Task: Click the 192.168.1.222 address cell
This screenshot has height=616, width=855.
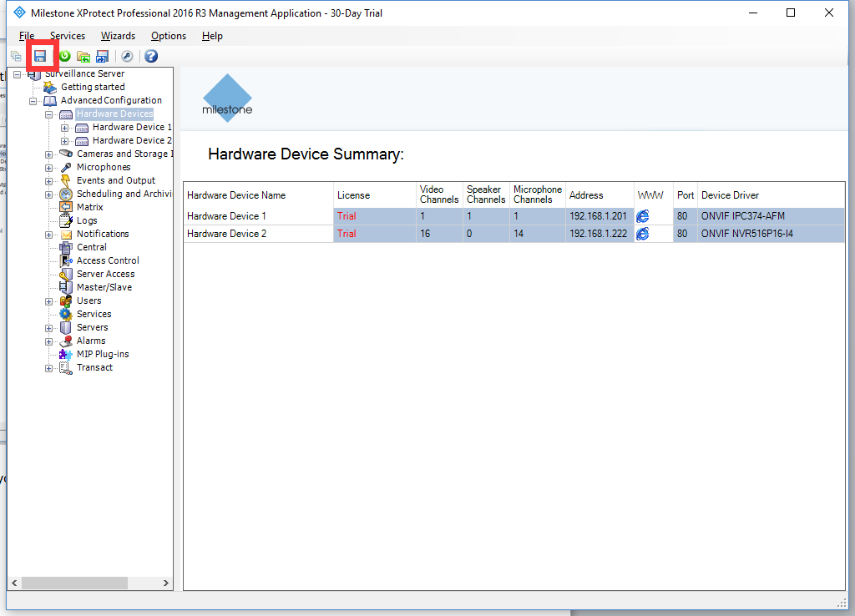Action: pyautogui.click(x=600, y=234)
